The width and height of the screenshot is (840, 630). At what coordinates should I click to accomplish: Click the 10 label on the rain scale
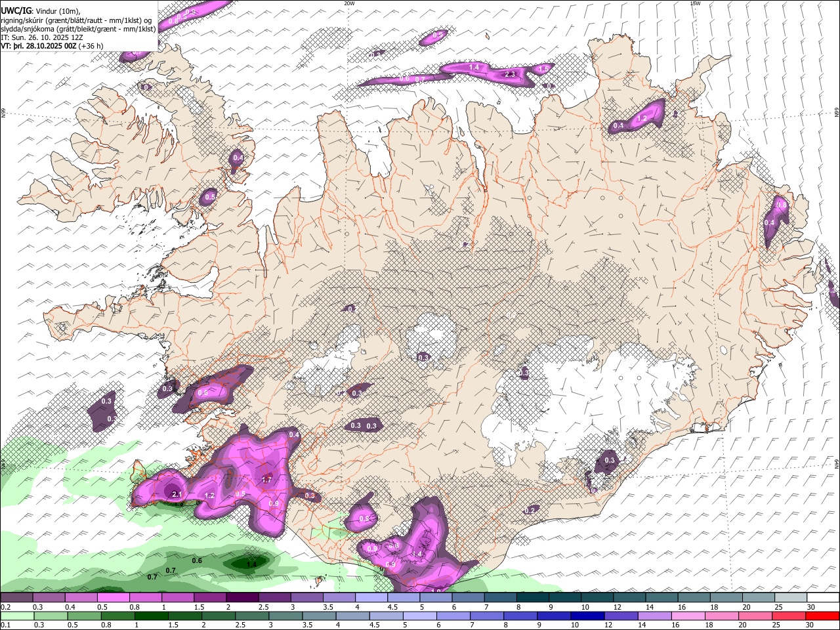pos(575,625)
